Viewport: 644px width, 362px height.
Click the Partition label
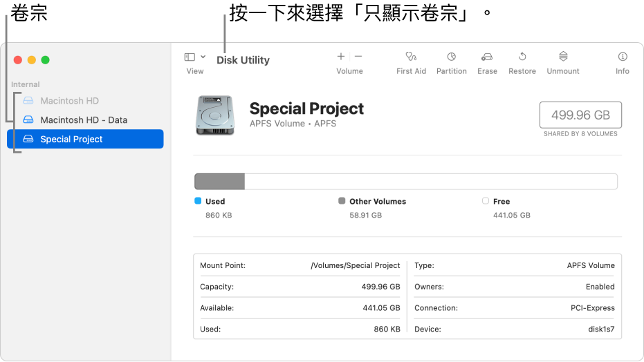tap(452, 71)
